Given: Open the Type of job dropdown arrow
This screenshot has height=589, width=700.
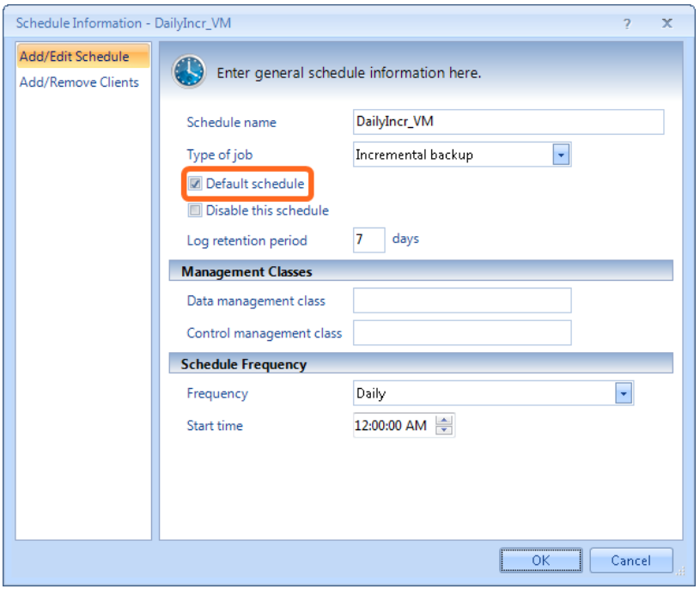Looking at the screenshot, I should [561, 155].
